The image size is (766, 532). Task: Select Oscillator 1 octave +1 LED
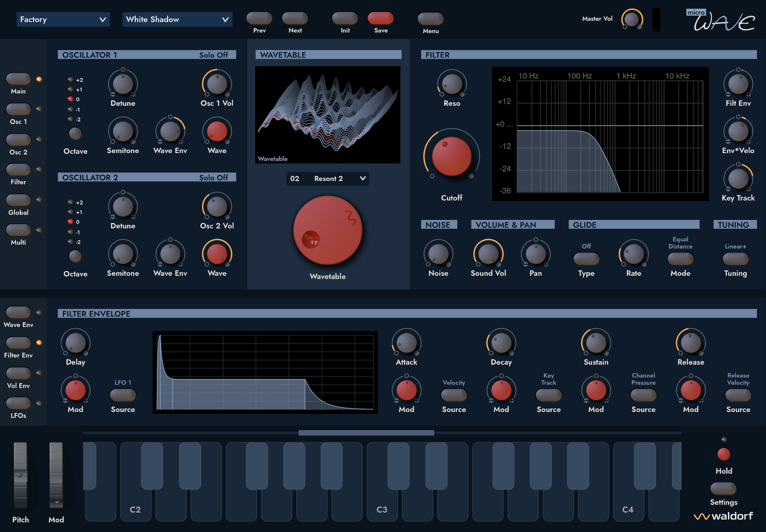[71, 90]
